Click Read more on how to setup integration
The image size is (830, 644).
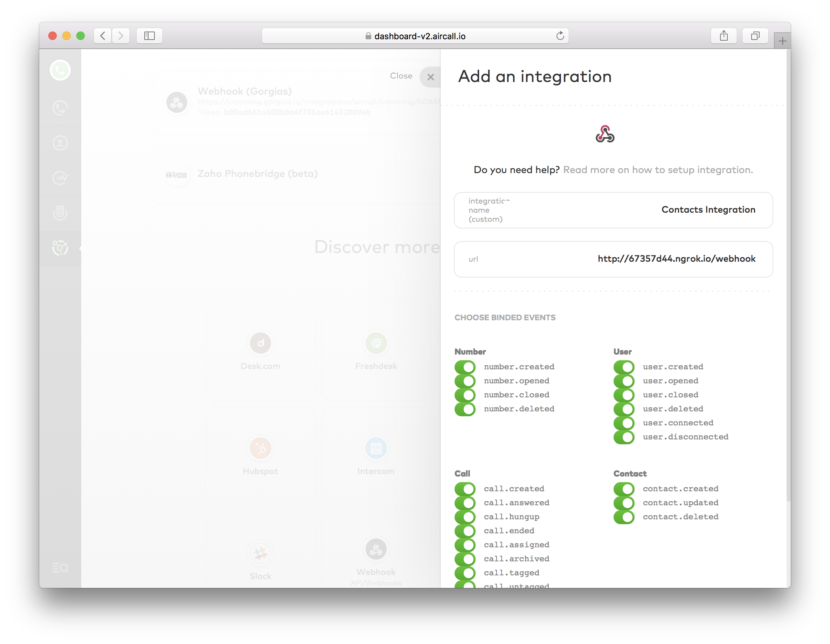(659, 170)
